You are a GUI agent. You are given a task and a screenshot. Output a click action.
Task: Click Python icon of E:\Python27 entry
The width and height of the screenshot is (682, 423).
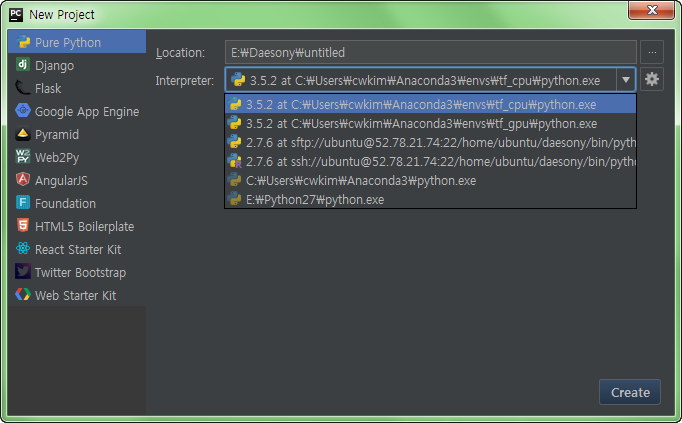(x=235, y=199)
